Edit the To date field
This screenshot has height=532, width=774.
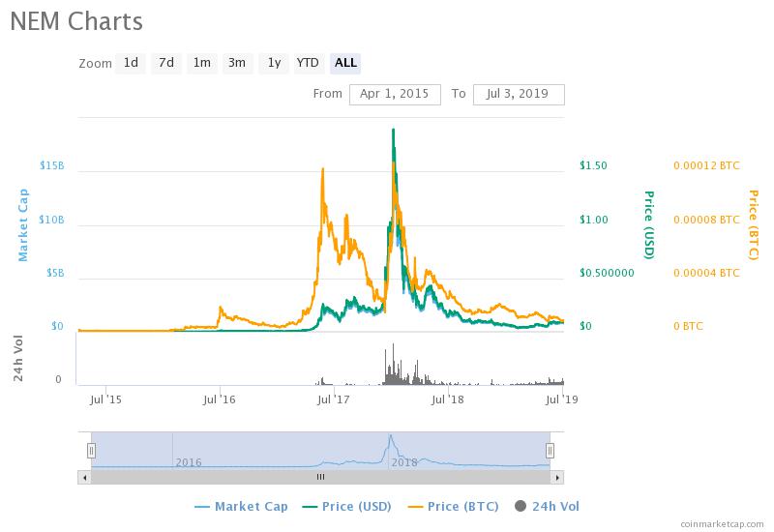pyautogui.click(x=519, y=94)
